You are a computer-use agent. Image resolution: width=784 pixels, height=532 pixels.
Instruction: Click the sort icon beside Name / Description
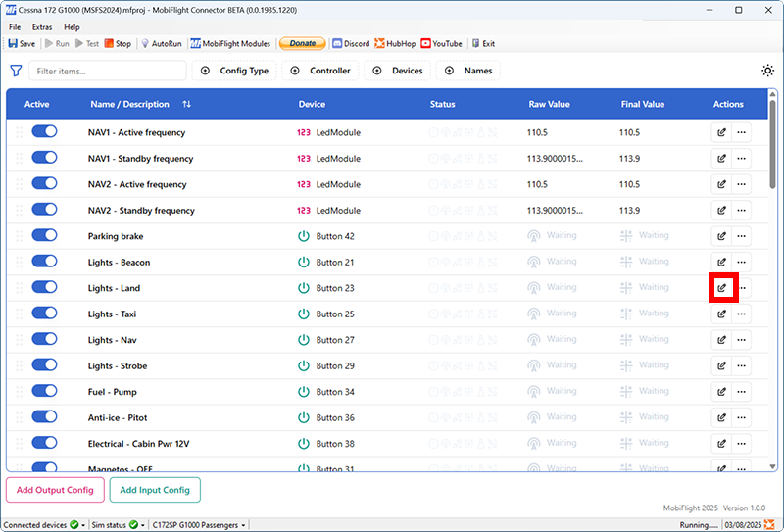point(186,104)
